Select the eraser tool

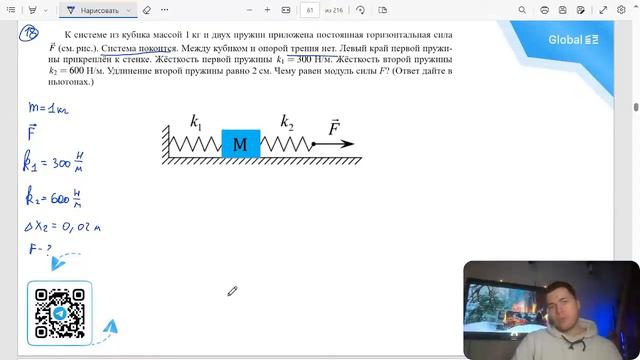(x=147, y=10)
